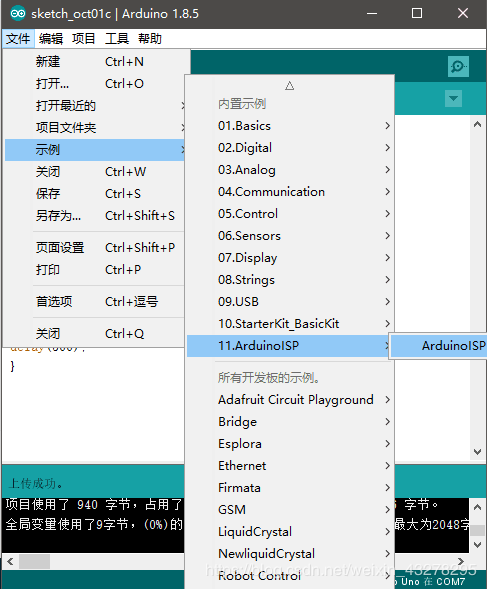Expand 09.USB examples

click(x=290, y=302)
